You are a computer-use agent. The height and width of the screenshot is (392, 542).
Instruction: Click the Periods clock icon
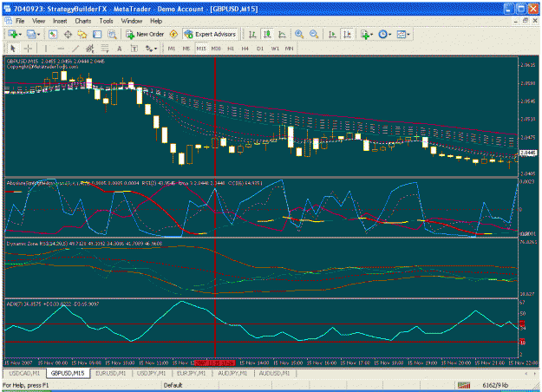[x=382, y=34]
